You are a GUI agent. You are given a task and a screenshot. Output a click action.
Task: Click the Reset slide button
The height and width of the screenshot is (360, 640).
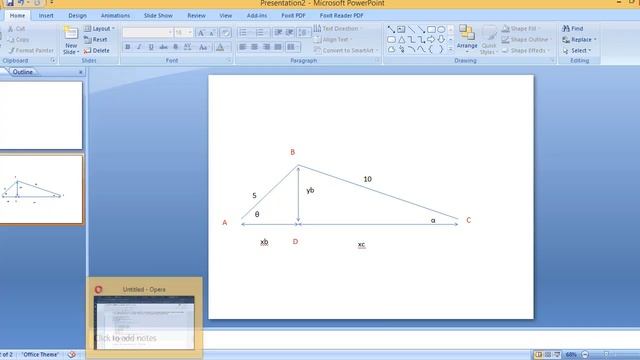96,40
